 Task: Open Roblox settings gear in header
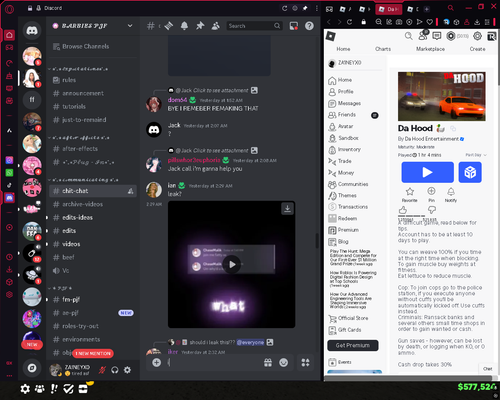coord(477,36)
